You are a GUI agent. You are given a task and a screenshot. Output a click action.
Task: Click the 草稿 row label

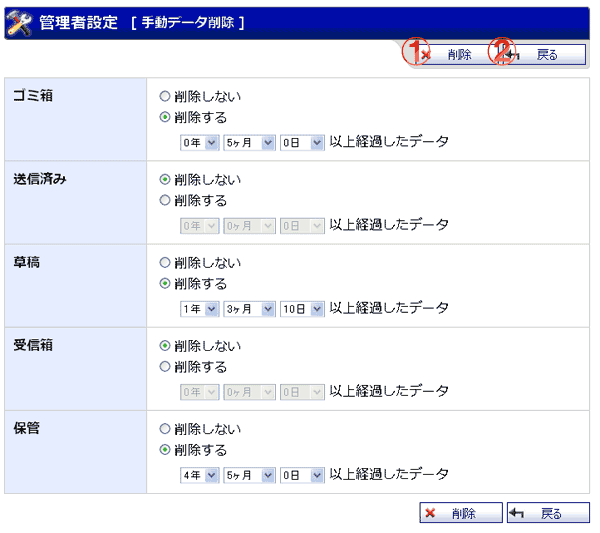[27, 262]
